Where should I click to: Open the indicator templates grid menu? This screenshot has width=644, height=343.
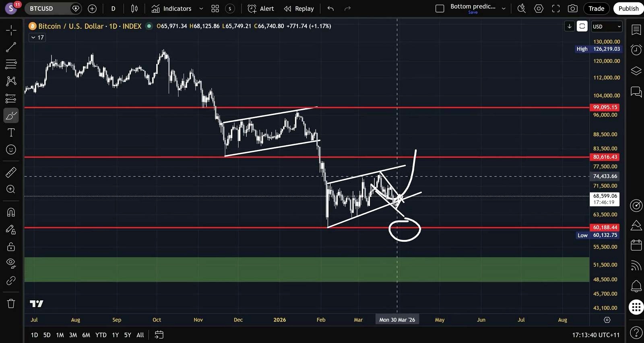click(x=215, y=8)
